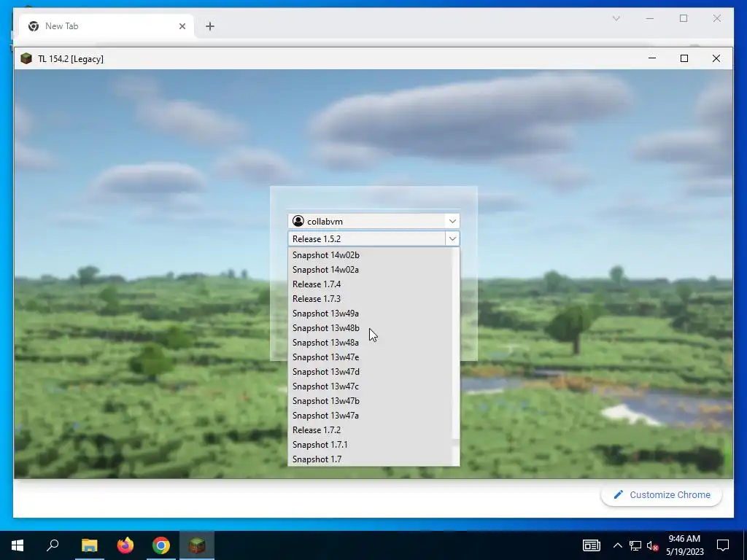Switch to the New Tab Chrome tab
This screenshot has height=560, width=747.
(x=107, y=26)
